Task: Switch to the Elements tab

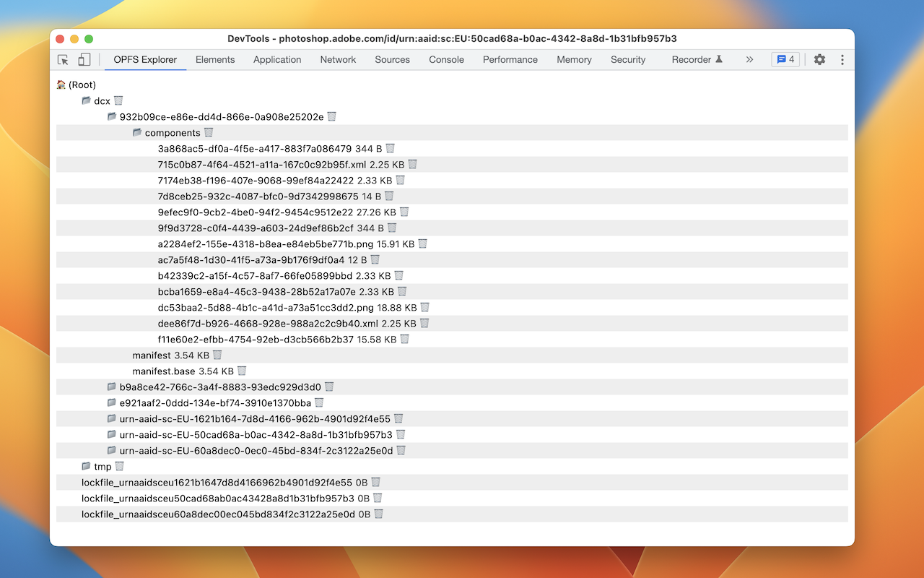Action: click(215, 60)
